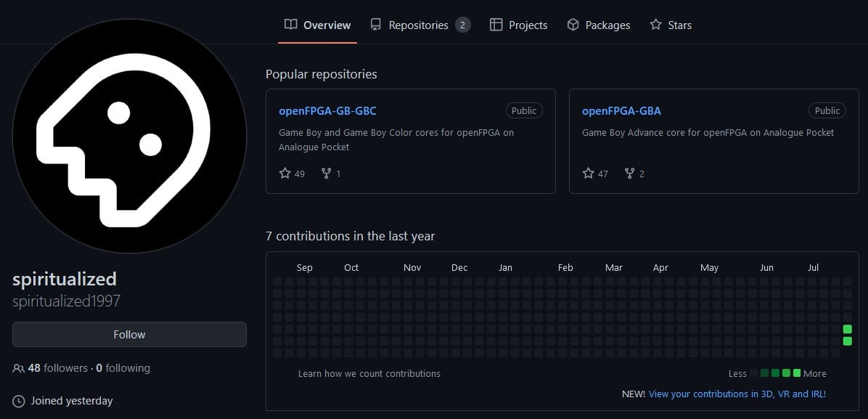Click the star outline icon on Stars tab
868x419 pixels.
coord(655,24)
